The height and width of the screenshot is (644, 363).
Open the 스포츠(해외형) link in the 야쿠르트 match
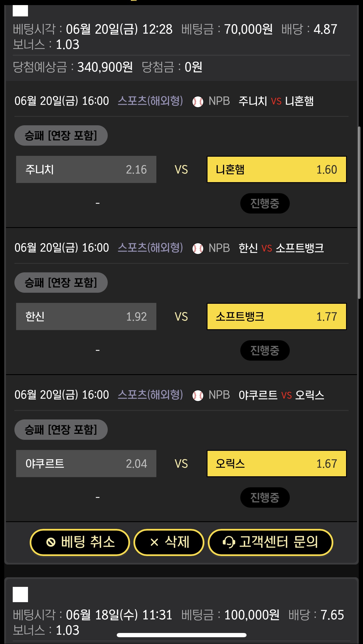pos(150,395)
